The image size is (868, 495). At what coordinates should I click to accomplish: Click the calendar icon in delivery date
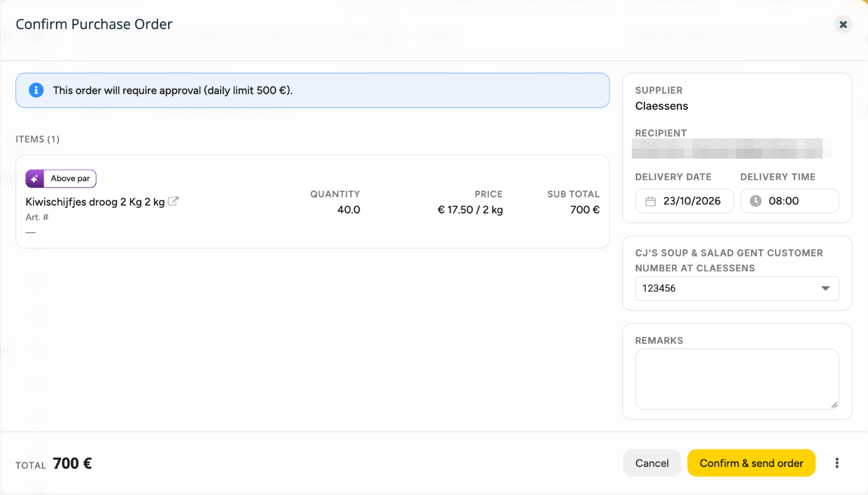pyautogui.click(x=651, y=201)
